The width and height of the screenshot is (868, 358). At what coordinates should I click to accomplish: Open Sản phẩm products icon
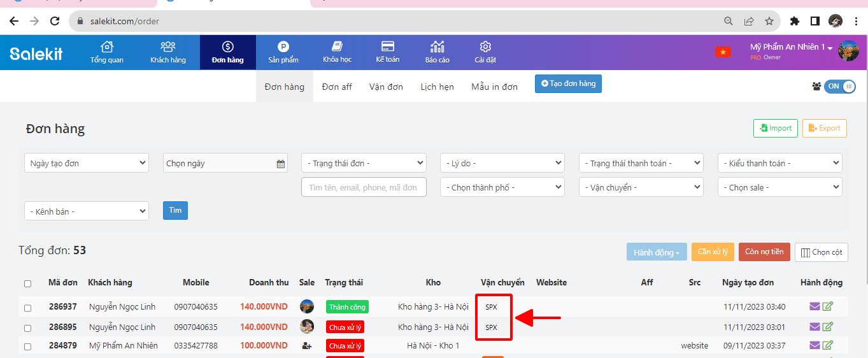click(283, 47)
